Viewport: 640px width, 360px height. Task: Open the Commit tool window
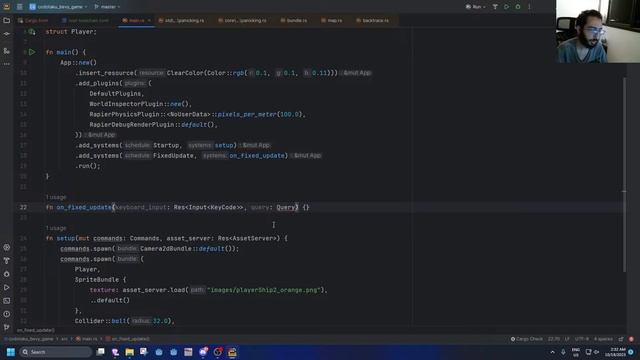click(7, 34)
